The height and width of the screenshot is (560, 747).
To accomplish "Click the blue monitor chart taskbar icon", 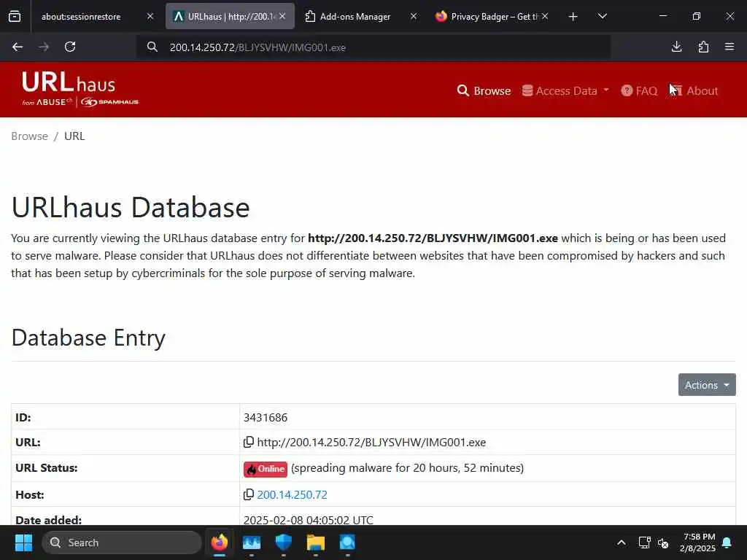I will pyautogui.click(x=252, y=542).
